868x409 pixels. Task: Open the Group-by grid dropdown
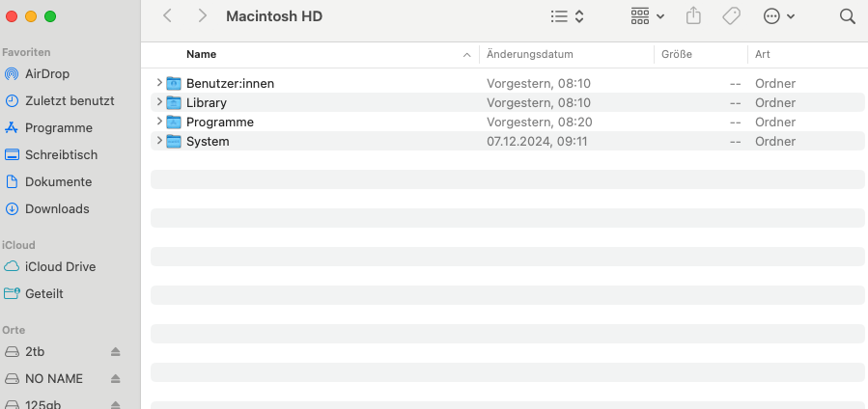(647, 16)
